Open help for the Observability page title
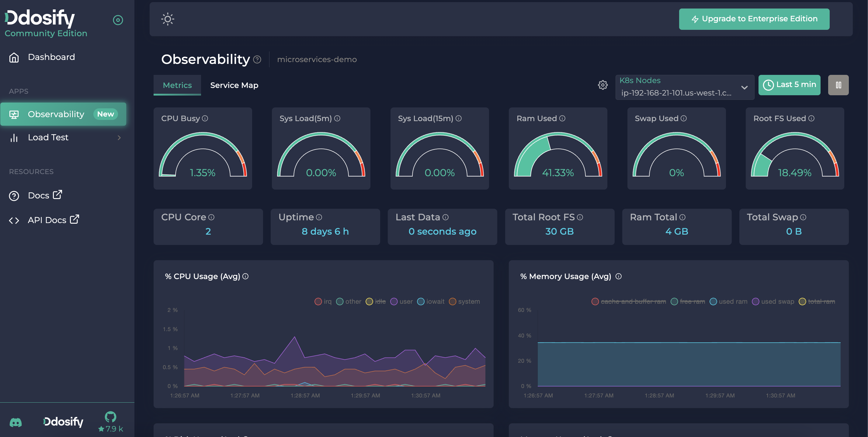868x437 pixels. (x=257, y=60)
